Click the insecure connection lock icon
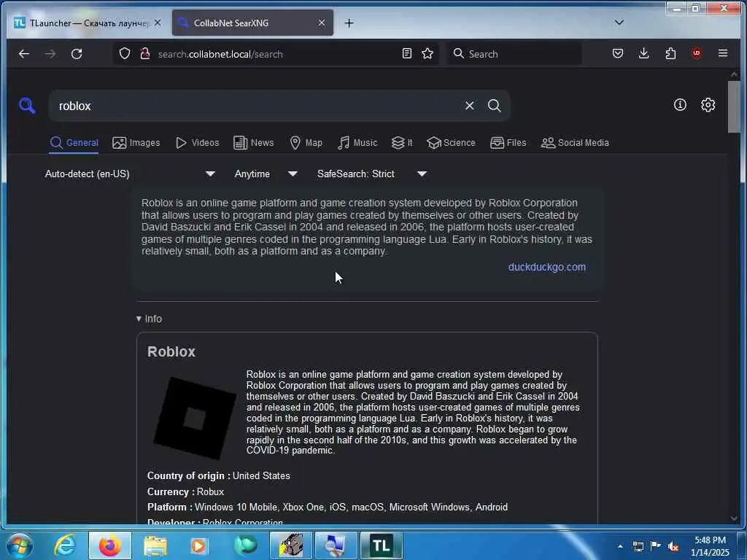This screenshot has width=747, height=560. [x=145, y=53]
